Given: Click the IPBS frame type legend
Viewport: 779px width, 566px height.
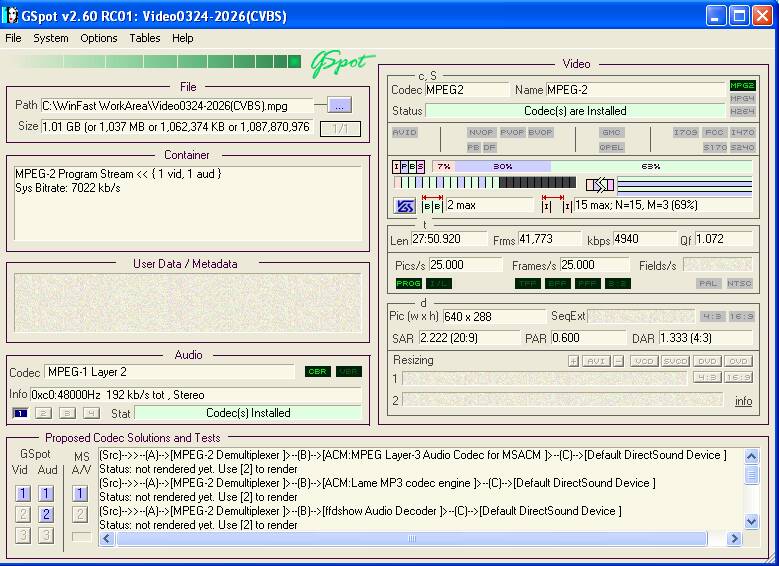Looking at the screenshot, I should coord(408,166).
